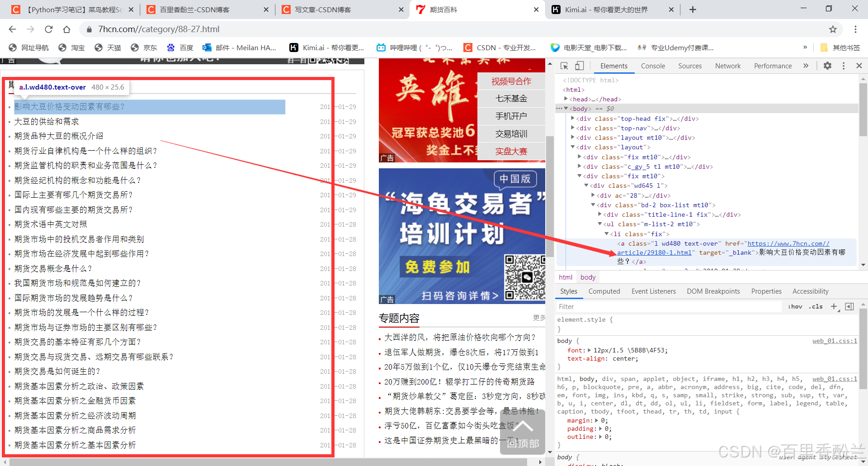Open the 哔哩哔哩 bookmark
Viewport: 868px width, 466px height.
click(x=415, y=48)
